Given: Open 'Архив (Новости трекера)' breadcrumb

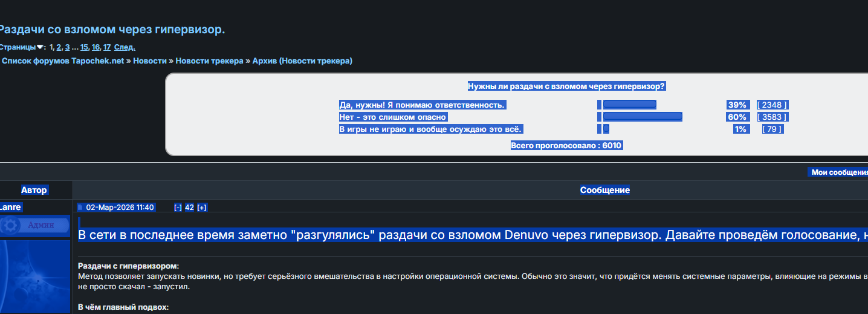Looking at the screenshot, I should (x=302, y=61).
